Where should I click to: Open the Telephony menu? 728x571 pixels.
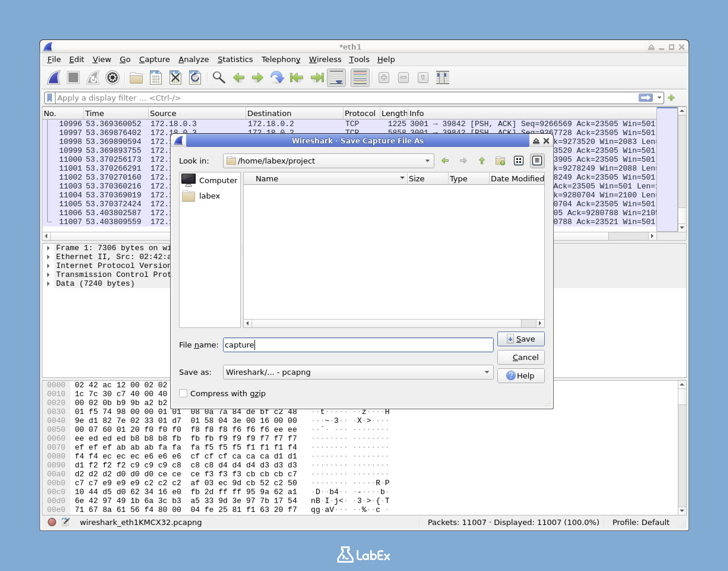(281, 59)
